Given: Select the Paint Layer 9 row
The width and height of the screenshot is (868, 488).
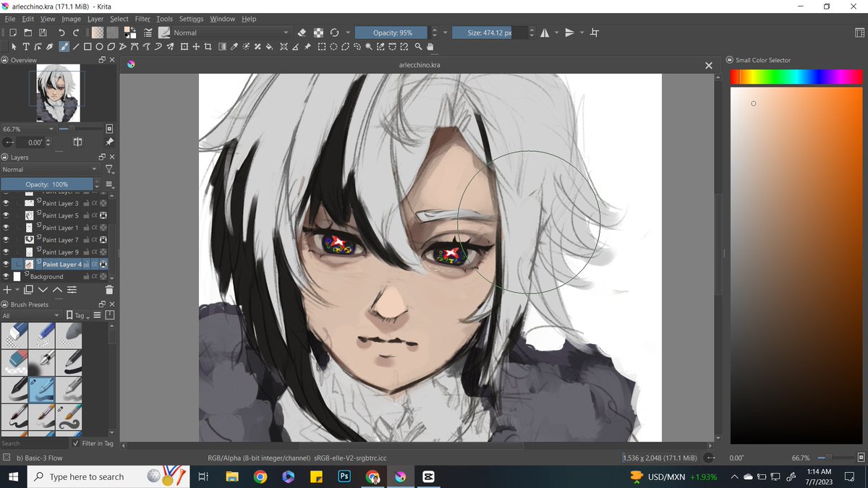Looking at the screenshot, I should click(60, 252).
